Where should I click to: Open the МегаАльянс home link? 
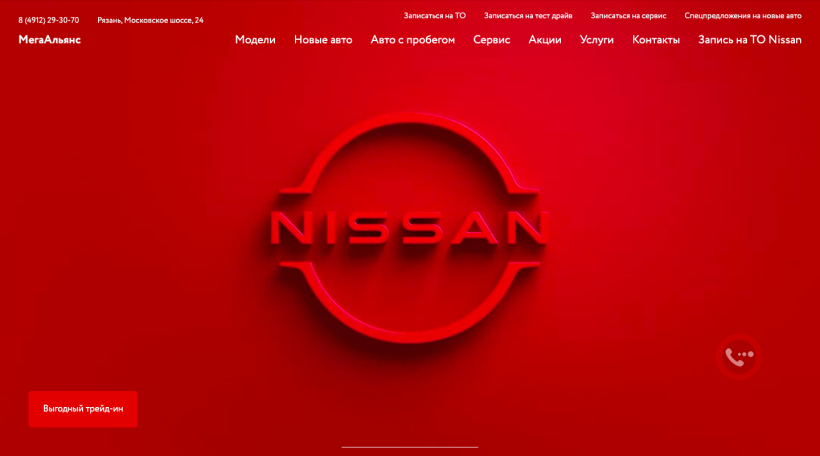pyautogui.click(x=50, y=40)
